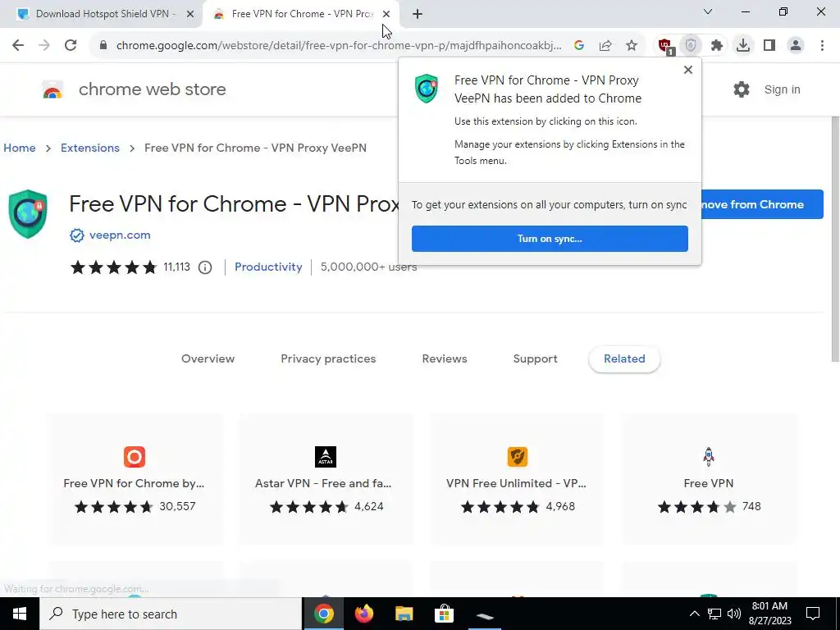Click the Google icon in the address bar
This screenshot has width=840, height=630.
(x=578, y=46)
